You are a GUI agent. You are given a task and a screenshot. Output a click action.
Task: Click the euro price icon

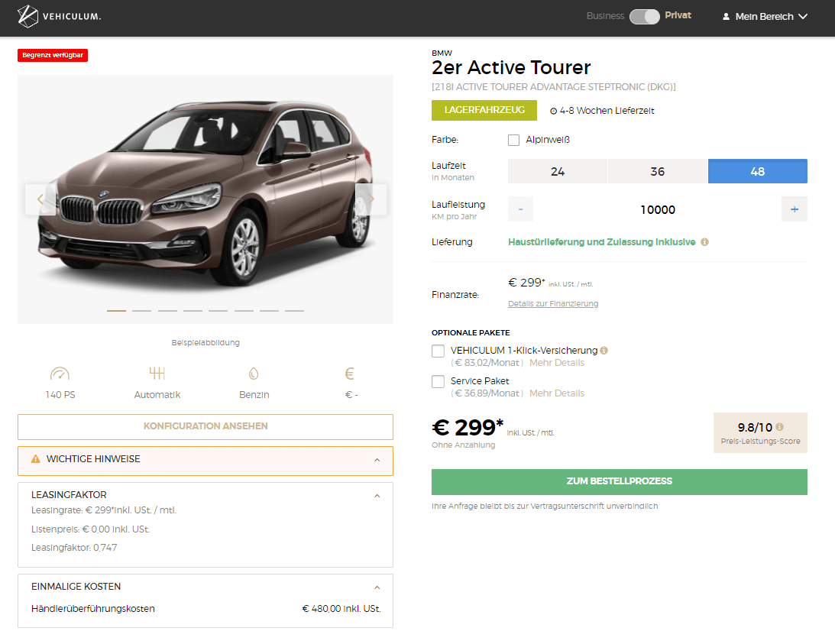(x=349, y=374)
